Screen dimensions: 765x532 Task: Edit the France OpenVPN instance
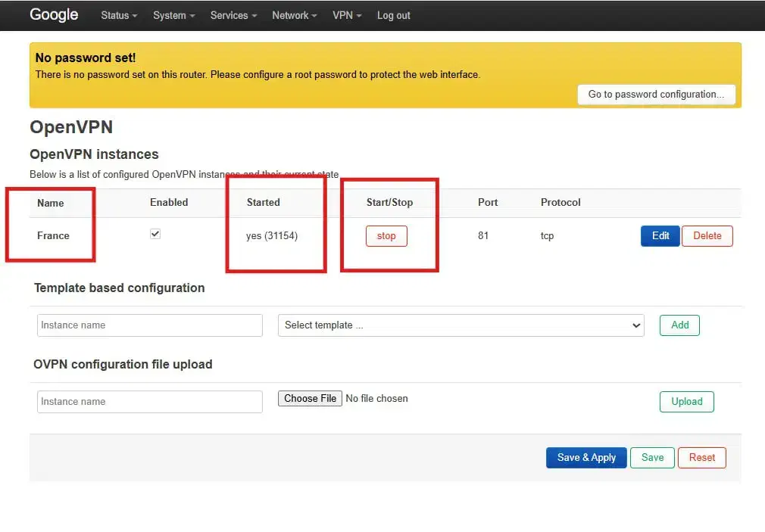click(660, 236)
